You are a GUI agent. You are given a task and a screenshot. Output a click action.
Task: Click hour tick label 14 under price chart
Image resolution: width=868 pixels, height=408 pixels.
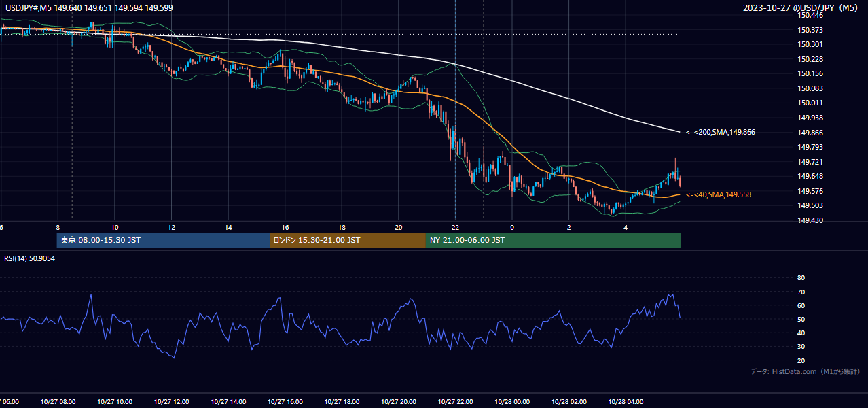point(228,227)
